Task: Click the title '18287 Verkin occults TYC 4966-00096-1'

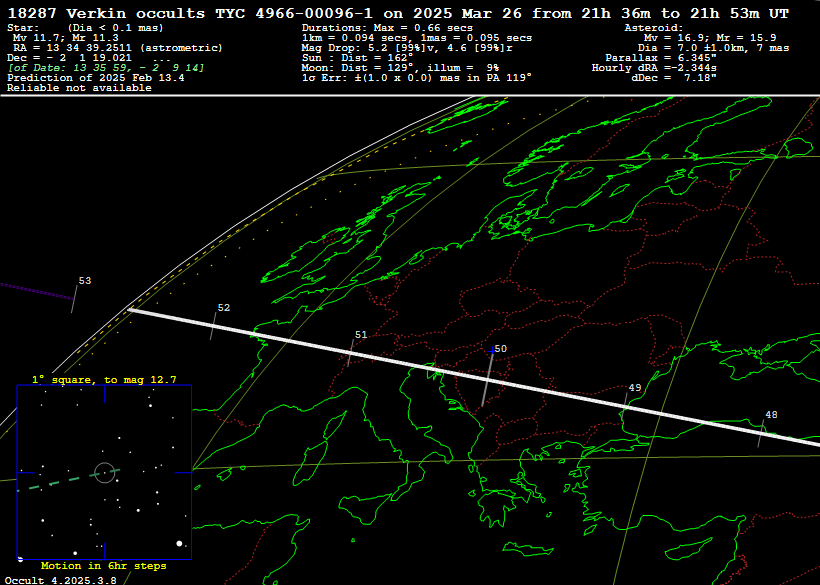Action: (x=190, y=14)
